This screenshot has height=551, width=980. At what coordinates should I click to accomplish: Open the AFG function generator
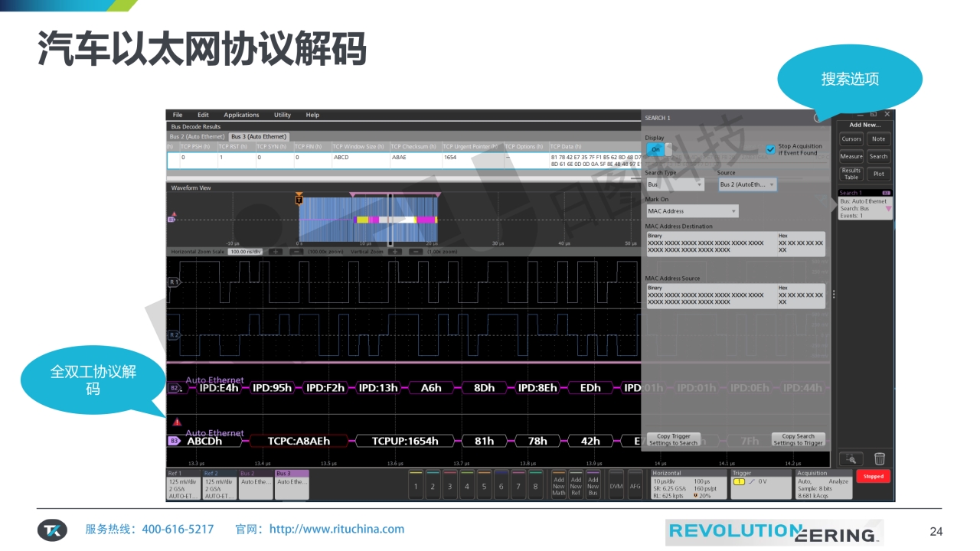click(635, 486)
